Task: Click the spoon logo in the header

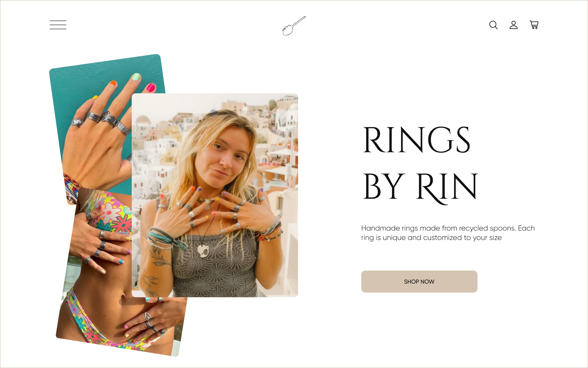Action: pos(294,26)
